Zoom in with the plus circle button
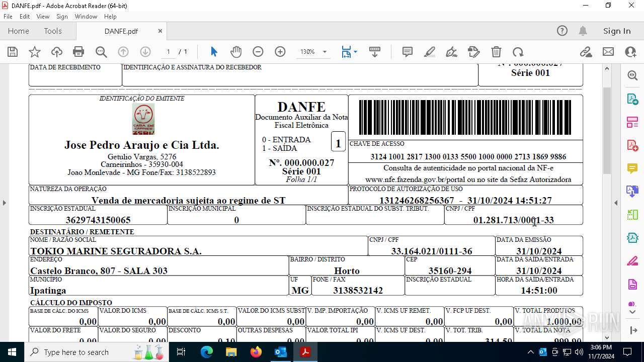The width and height of the screenshot is (644, 362). click(280, 52)
